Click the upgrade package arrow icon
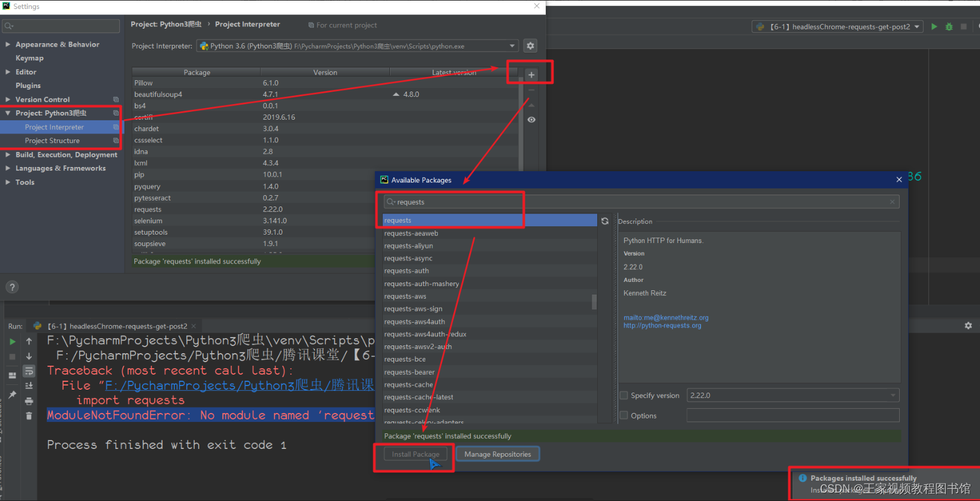This screenshot has width=980, height=501. coord(531,105)
